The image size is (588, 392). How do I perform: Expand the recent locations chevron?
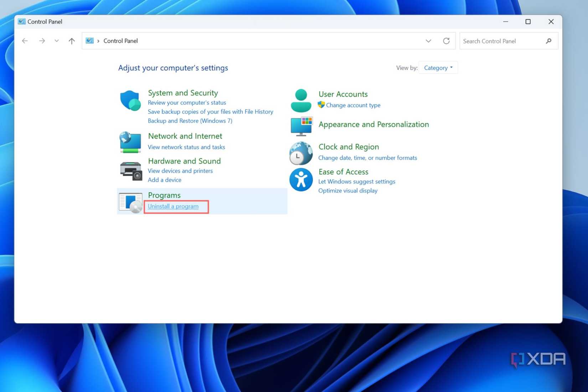click(57, 41)
